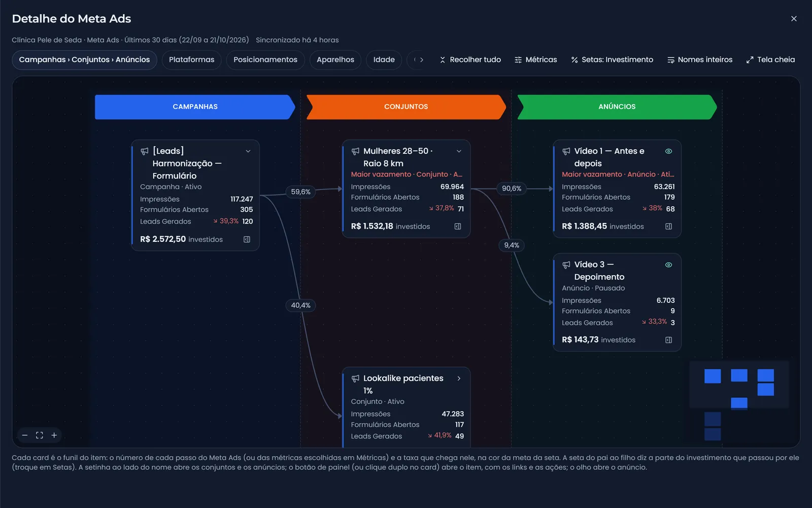Switch to the Aparelhos tab
Image resolution: width=812 pixels, height=508 pixels.
(335, 60)
